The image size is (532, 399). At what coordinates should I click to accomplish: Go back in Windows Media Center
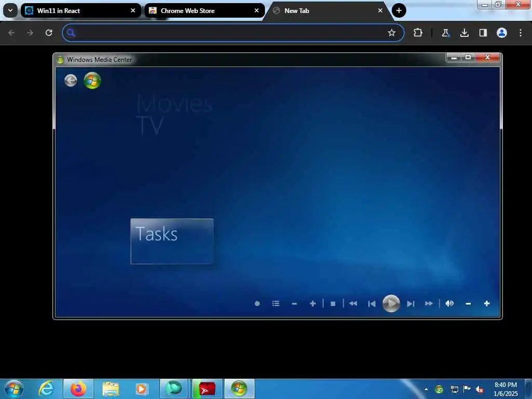(x=71, y=81)
